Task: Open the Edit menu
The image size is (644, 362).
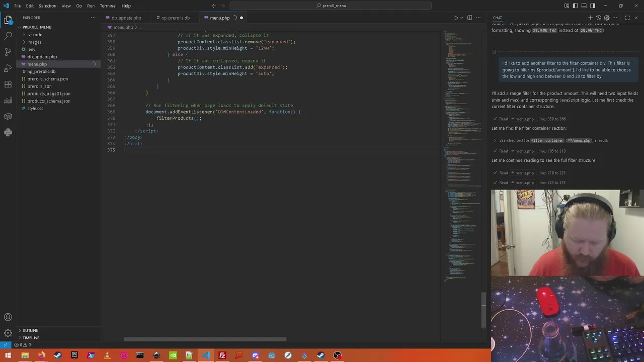Action: tap(30, 6)
